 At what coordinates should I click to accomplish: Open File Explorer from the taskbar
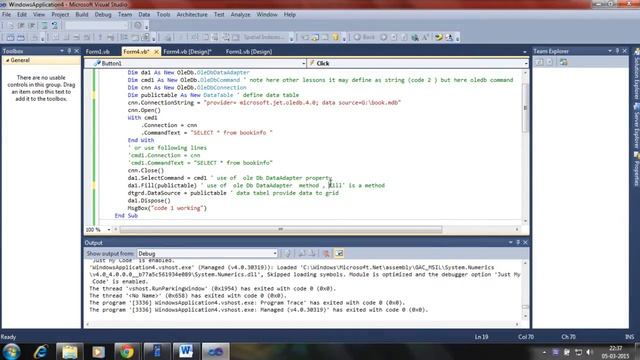(x=69, y=351)
